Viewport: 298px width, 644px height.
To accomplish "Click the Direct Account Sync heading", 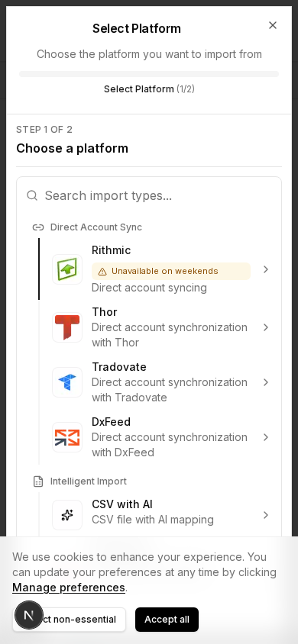I will click(x=96, y=227).
